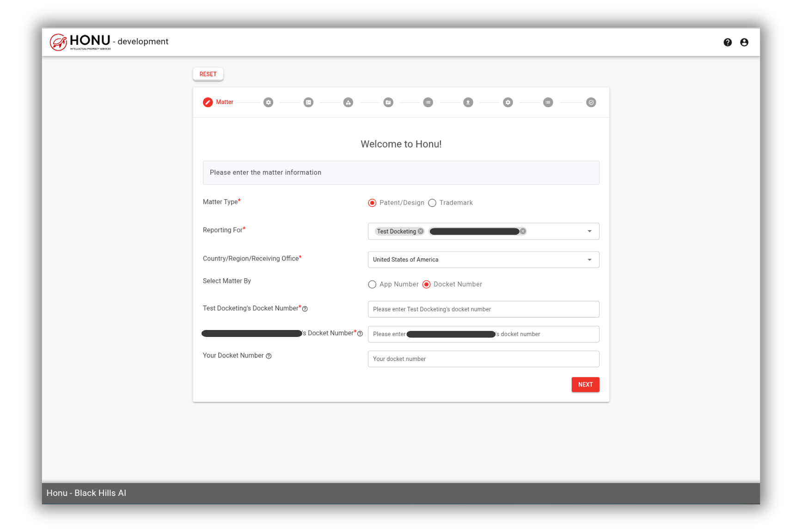Open the Country/Region/Receiving Office dropdown arrow

click(589, 260)
